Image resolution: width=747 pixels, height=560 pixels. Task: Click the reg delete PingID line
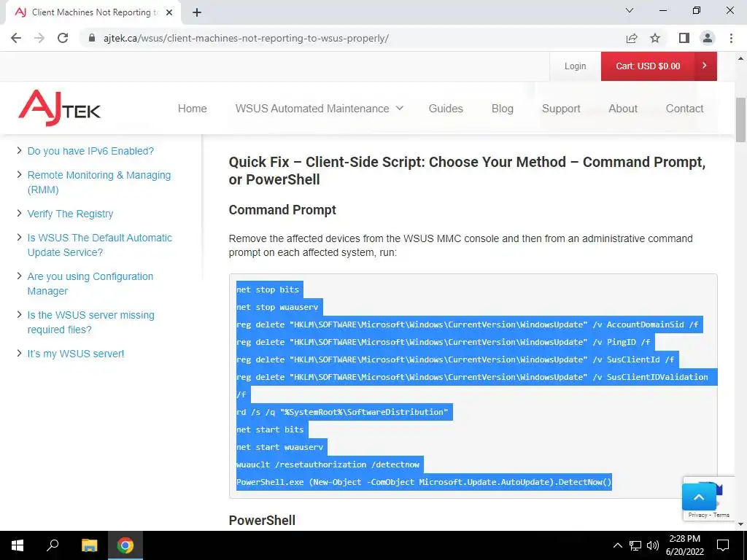point(443,342)
